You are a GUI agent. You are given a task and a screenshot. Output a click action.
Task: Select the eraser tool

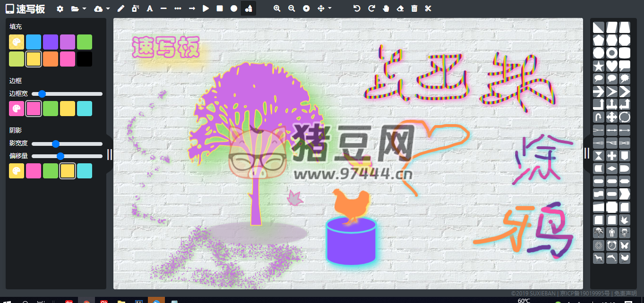pyautogui.click(x=399, y=8)
